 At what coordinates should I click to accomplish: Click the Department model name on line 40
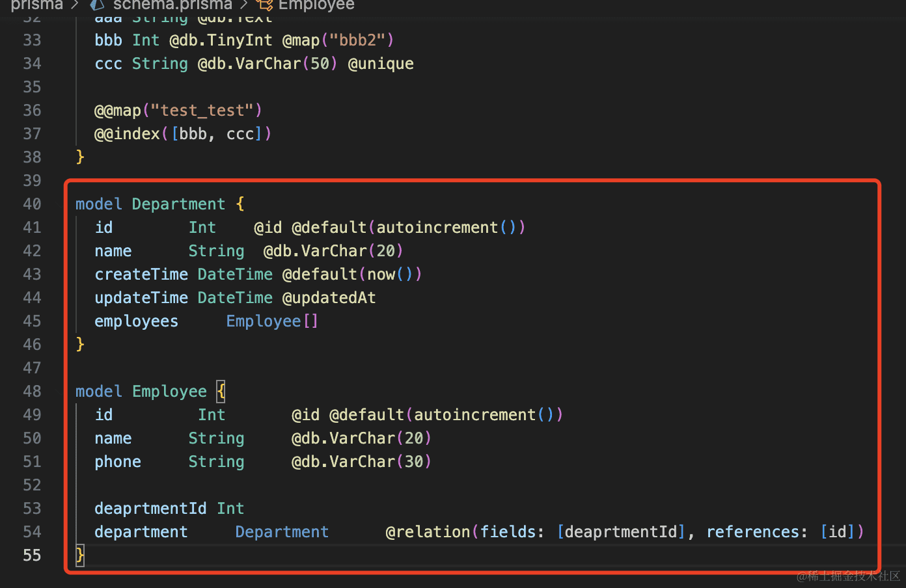(x=178, y=204)
